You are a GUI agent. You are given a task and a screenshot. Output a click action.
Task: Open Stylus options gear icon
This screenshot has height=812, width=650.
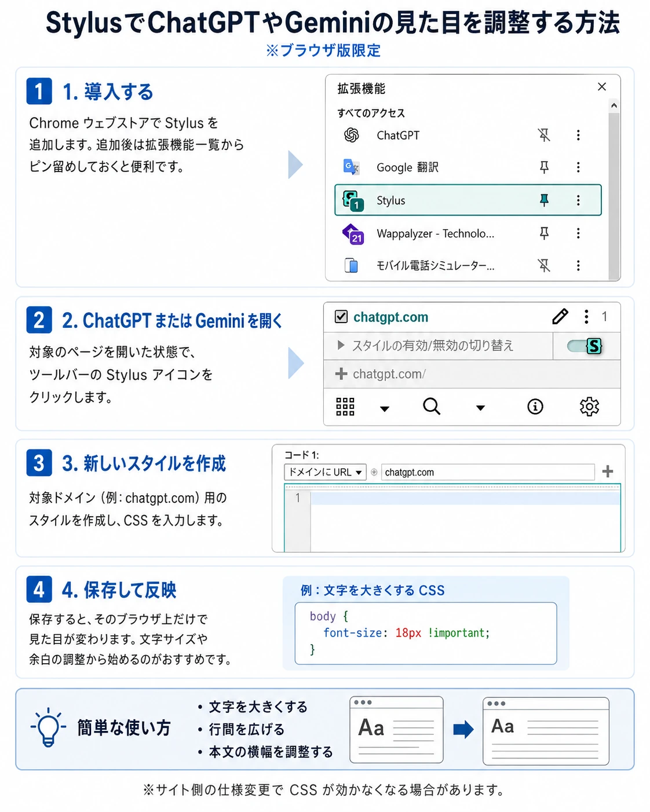point(589,407)
